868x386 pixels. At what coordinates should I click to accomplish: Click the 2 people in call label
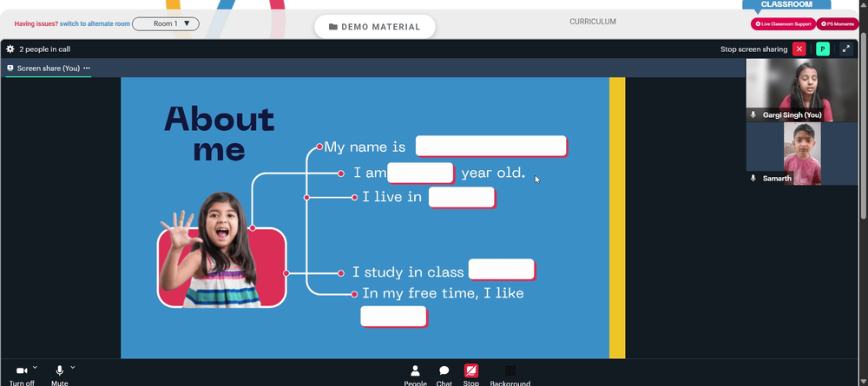(x=45, y=49)
